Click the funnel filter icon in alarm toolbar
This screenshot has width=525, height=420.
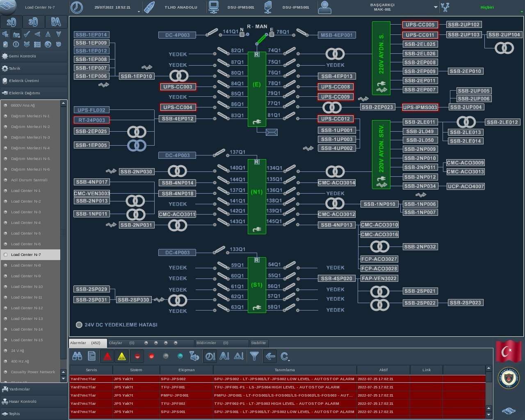coord(254,356)
